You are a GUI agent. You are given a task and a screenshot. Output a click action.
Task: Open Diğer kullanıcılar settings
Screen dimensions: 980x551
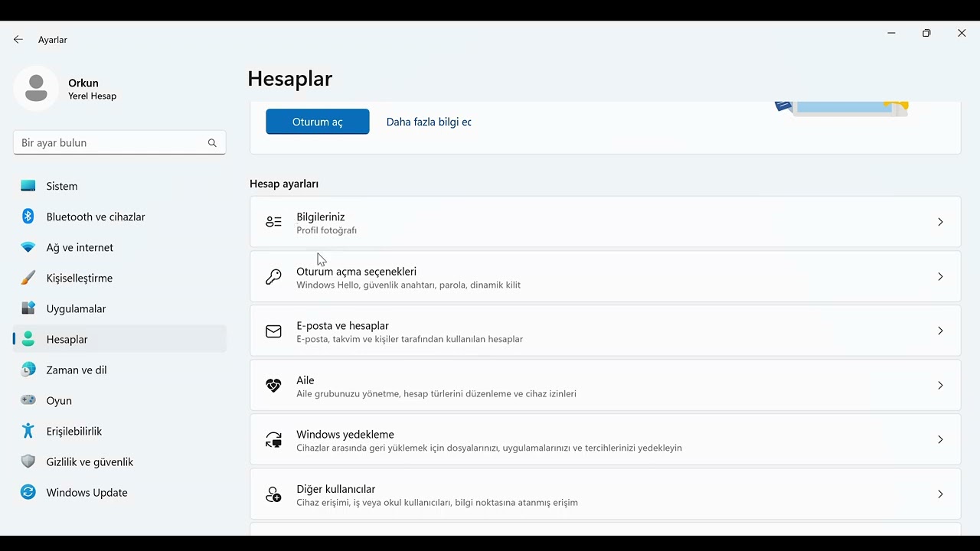pyautogui.click(x=605, y=494)
